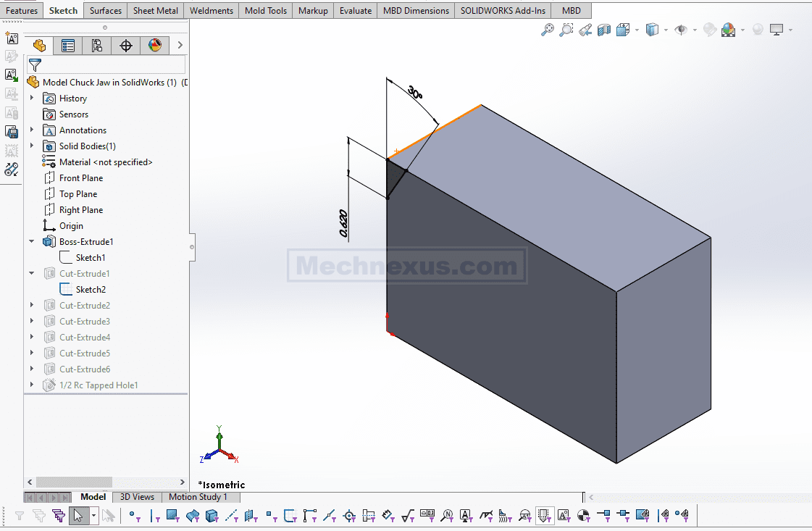Image resolution: width=812 pixels, height=531 pixels.
Task: Click the Previous View icon
Action: point(585,30)
